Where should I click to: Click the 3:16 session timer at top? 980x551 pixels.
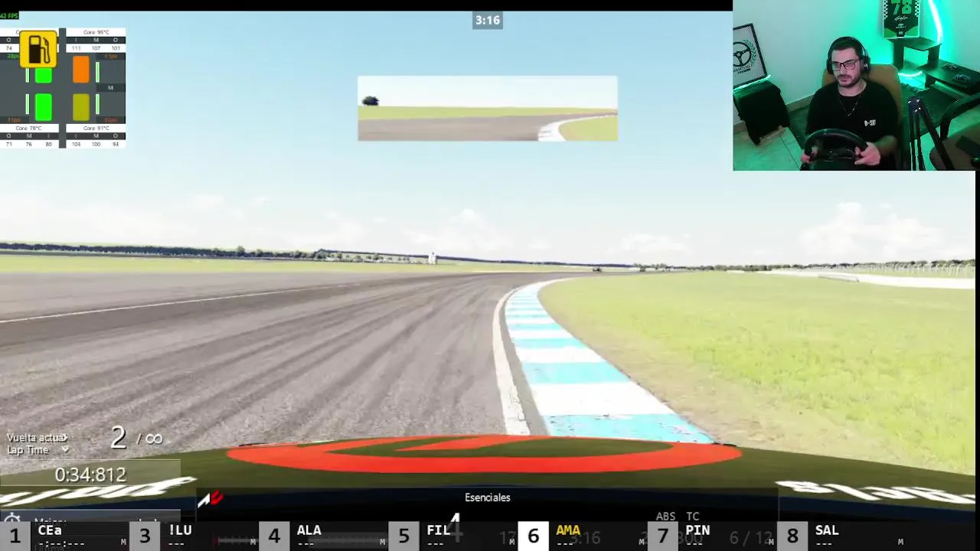coord(488,21)
